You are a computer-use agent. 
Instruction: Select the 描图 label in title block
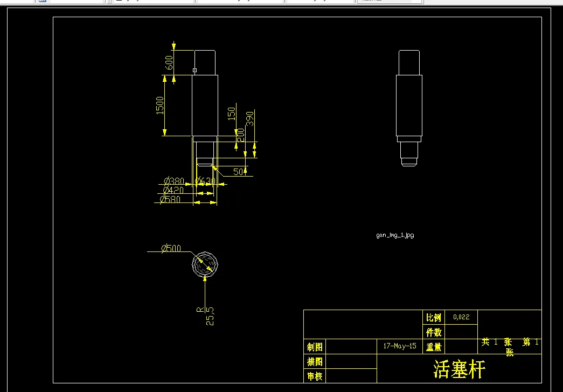(315, 362)
